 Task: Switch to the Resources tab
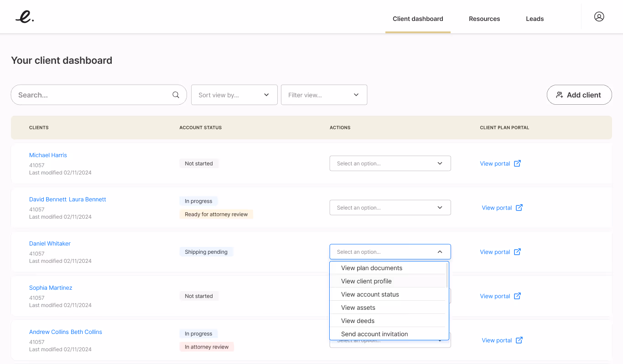pyautogui.click(x=484, y=19)
